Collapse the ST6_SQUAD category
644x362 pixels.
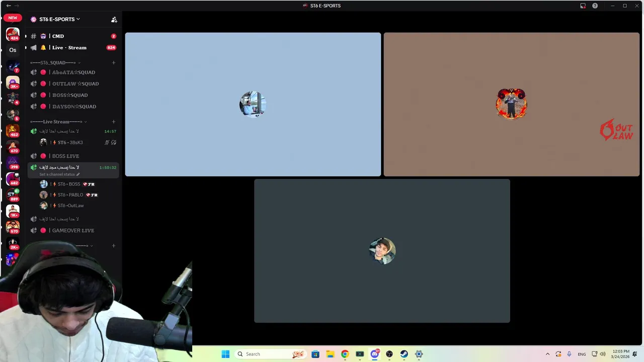click(55, 63)
